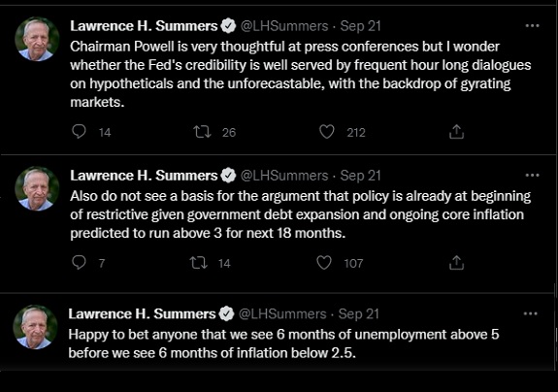Open Lawrence H. Summers name on third tweet
This screenshot has width=558, height=392.
(142, 313)
